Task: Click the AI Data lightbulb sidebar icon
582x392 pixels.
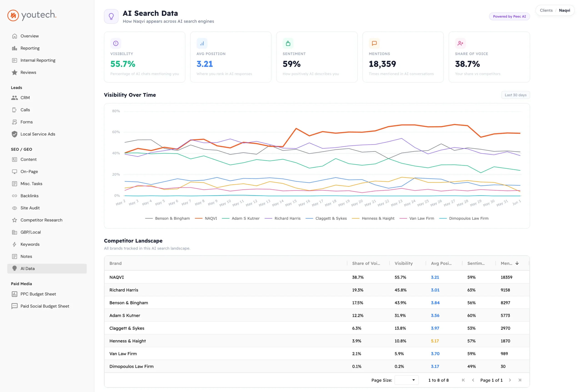Action: [15, 269]
